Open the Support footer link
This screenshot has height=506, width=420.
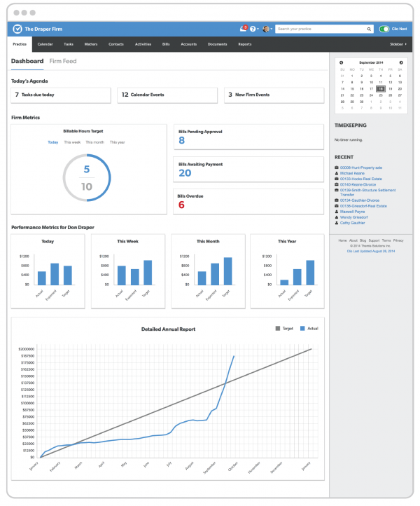tap(374, 241)
